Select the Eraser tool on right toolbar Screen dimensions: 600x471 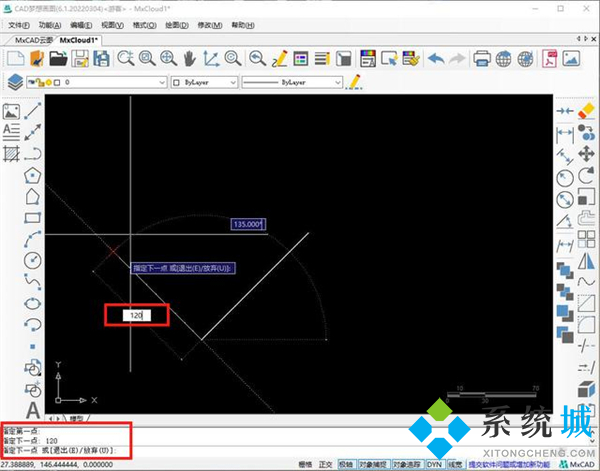tap(586, 110)
